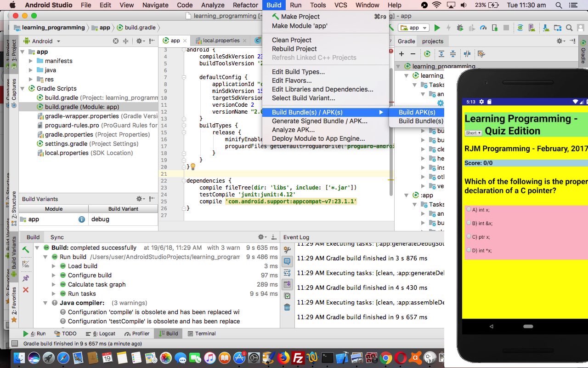Select Rebuild Project from Build menu
588x368 pixels.
click(x=326, y=49)
